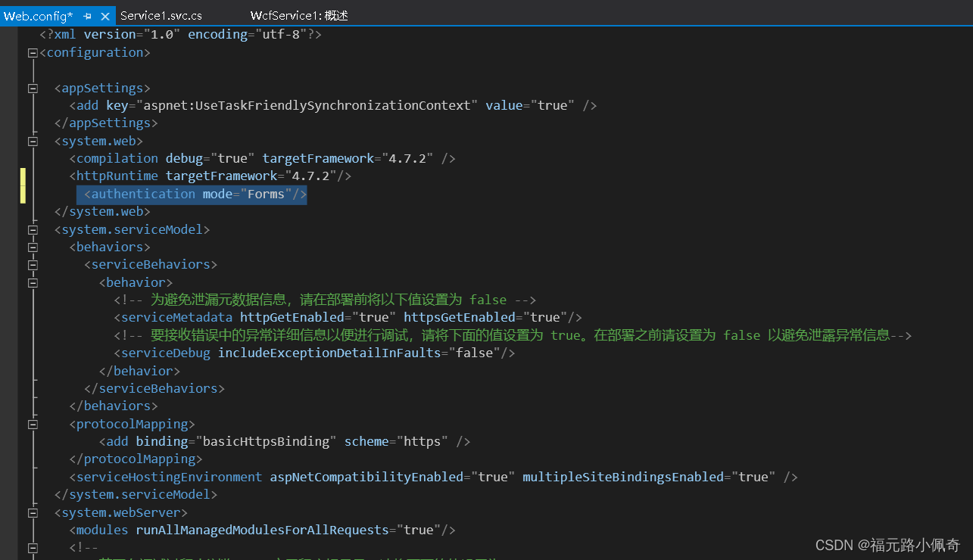The image size is (973, 560).
Task: Pin the Web.config tab
Action: [x=88, y=15]
